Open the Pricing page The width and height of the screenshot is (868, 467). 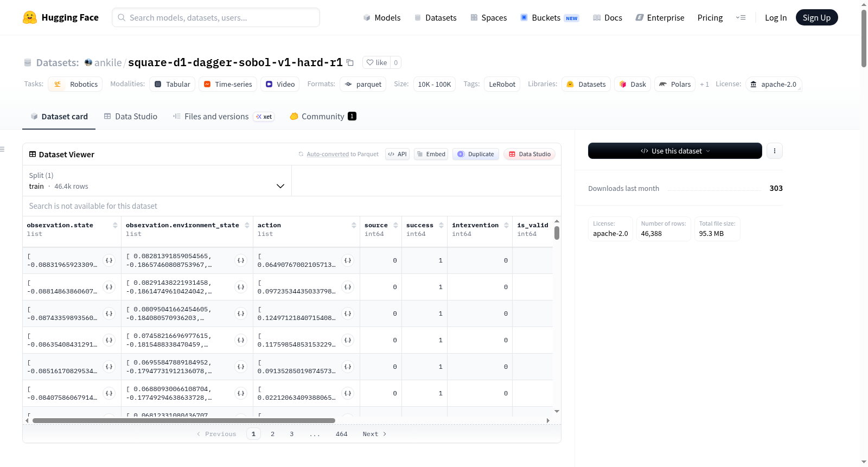pos(710,17)
